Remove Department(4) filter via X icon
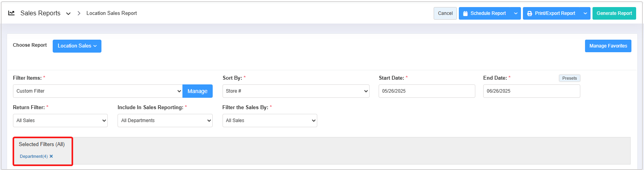Viewport: 644px width, 170px height. tap(51, 156)
